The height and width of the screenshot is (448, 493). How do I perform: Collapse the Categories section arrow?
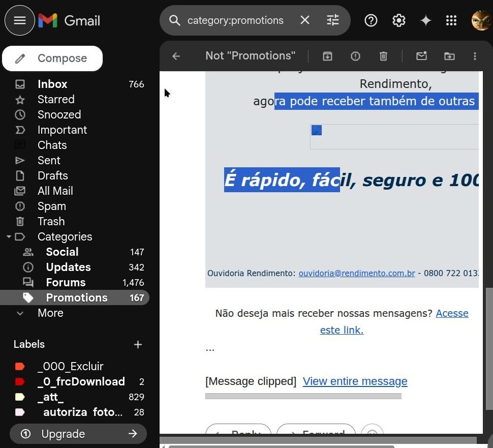pyautogui.click(x=9, y=237)
